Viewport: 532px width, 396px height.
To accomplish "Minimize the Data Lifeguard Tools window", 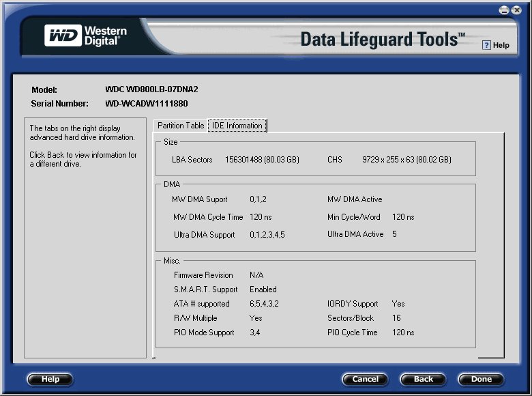I will pyautogui.click(x=504, y=10).
